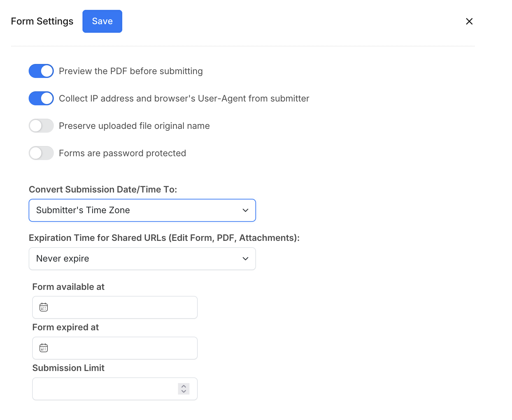Click the 'Collect IP address' label text
This screenshot has width=512, height=420.
click(184, 98)
